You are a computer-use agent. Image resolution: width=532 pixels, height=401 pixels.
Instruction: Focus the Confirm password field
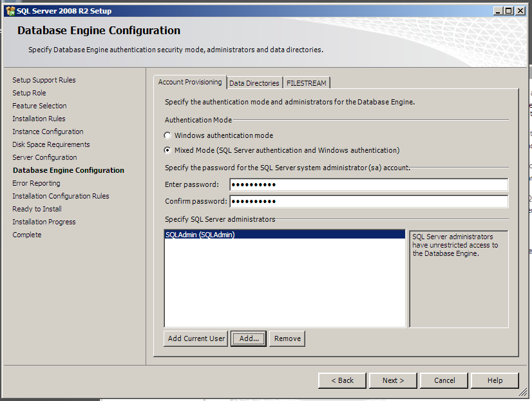pyautogui.click(x=369, y=201)
